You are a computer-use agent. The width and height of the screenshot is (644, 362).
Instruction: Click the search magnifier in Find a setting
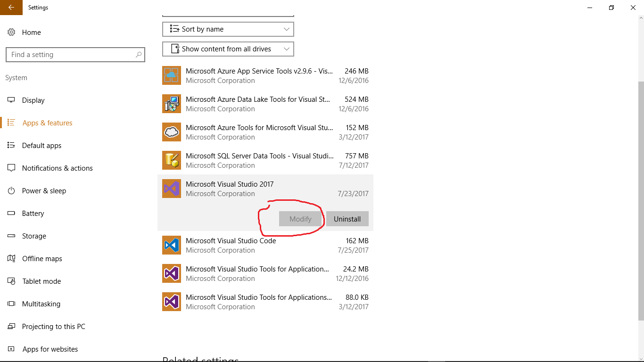tap(139, 55)
